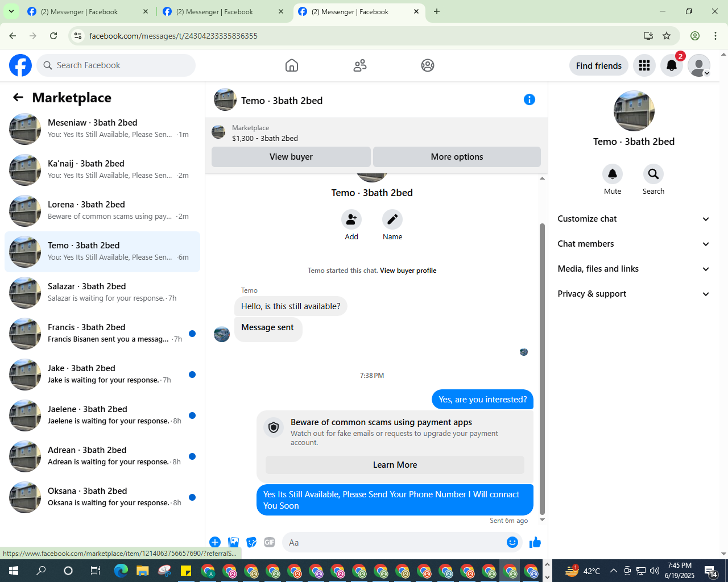728x582 pixels.
Task: Open More options for the listing
Action: click(457, 157)
